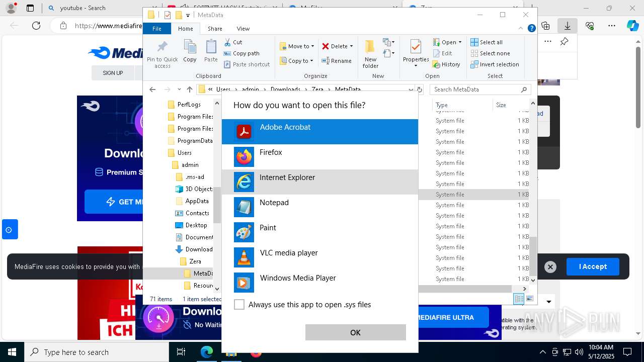
Task: Click Cut in Clipboard group
Action: pyautogui.click(x=233, y=42)
